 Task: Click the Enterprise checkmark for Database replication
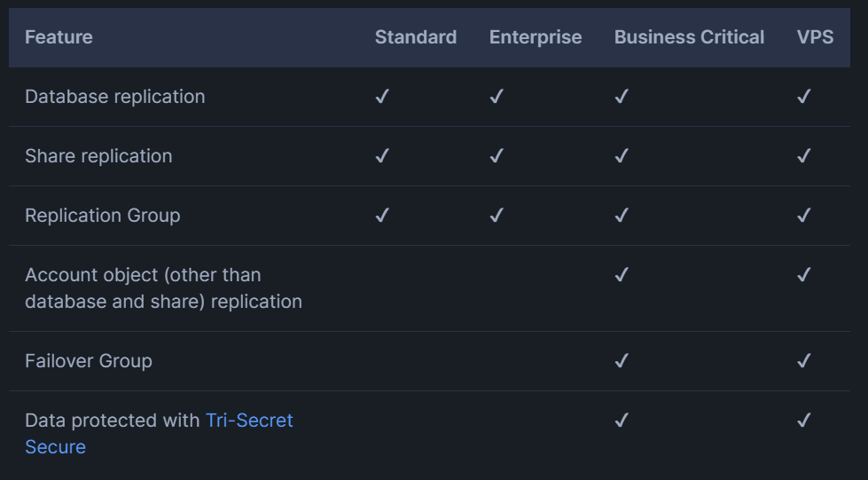coord(497,97)
